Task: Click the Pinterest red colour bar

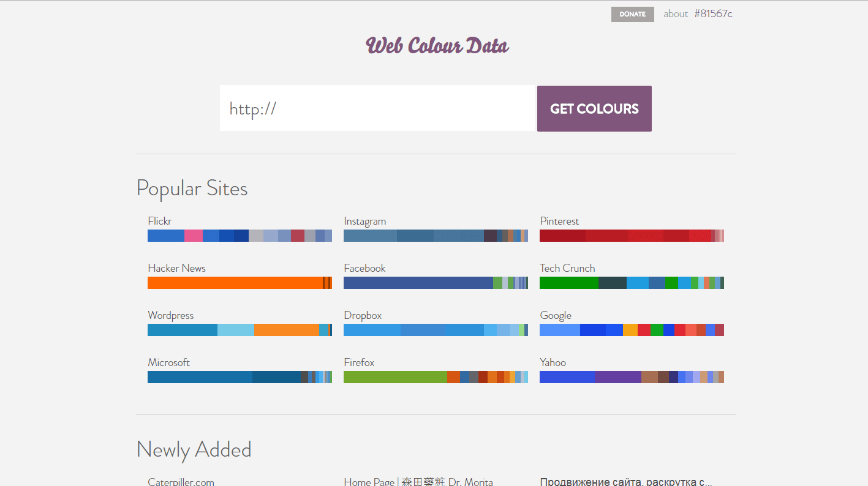Action: [632, 236]
